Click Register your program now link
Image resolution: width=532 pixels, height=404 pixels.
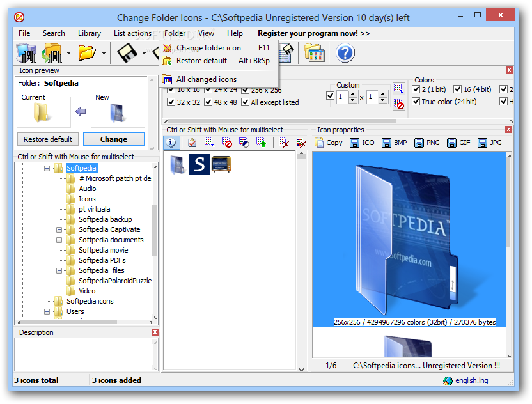(x=313, y=33)
